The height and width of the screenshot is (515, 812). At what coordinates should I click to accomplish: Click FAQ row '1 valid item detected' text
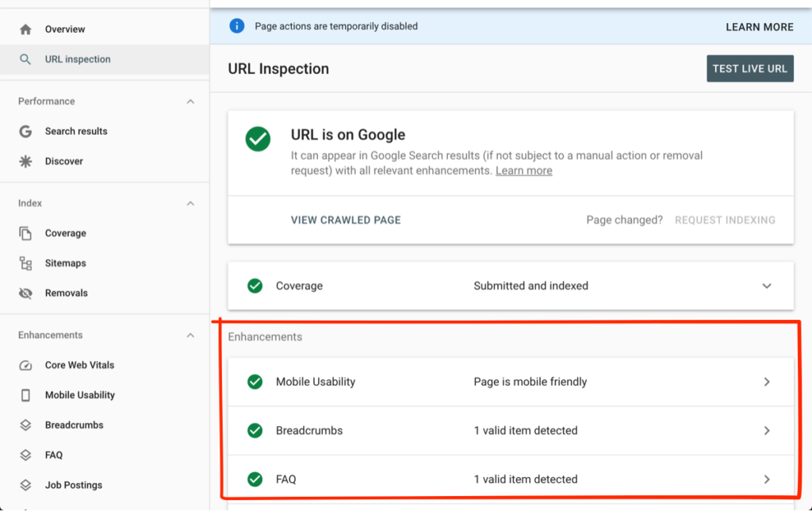525,479
